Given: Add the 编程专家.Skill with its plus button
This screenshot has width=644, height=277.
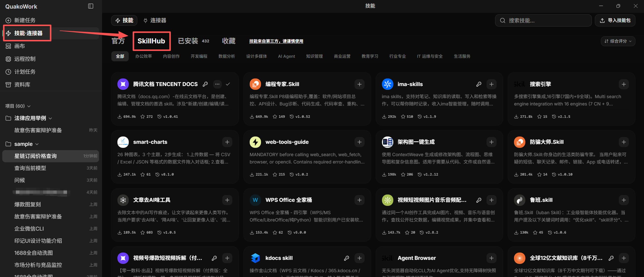Looking at the screenshot, I should click(x=360, y=84).
